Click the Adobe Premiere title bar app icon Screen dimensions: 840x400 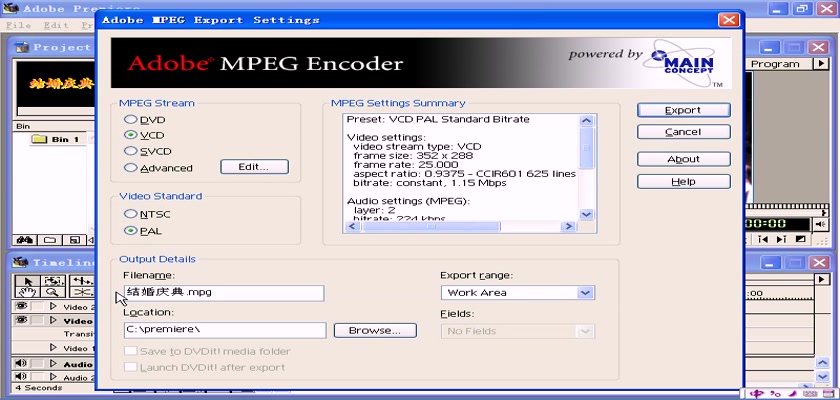(11, 9)
